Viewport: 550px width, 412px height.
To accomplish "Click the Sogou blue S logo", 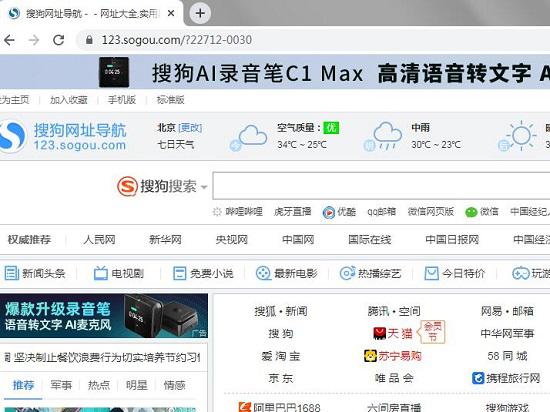I will pos(12,137).
